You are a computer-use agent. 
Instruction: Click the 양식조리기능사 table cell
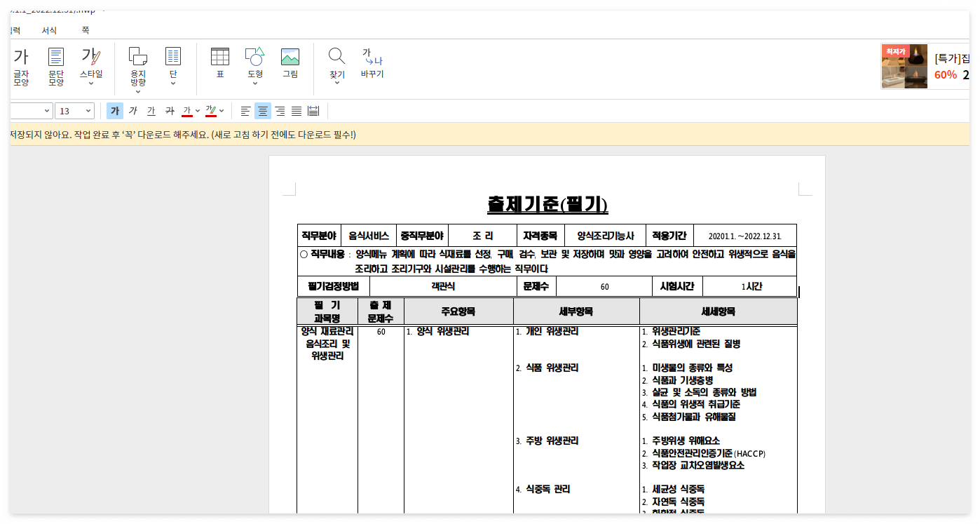coord(605,236)
